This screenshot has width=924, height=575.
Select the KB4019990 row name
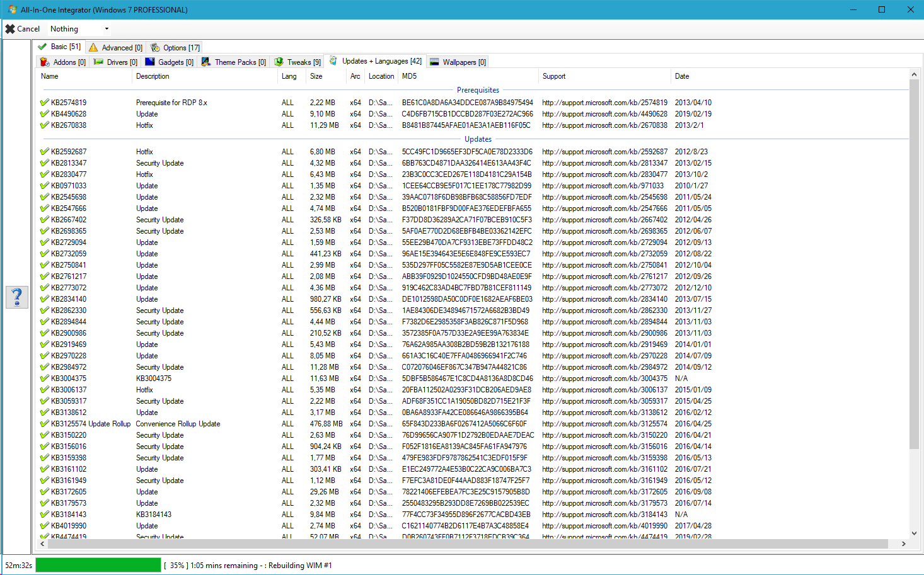pos(69,526)
